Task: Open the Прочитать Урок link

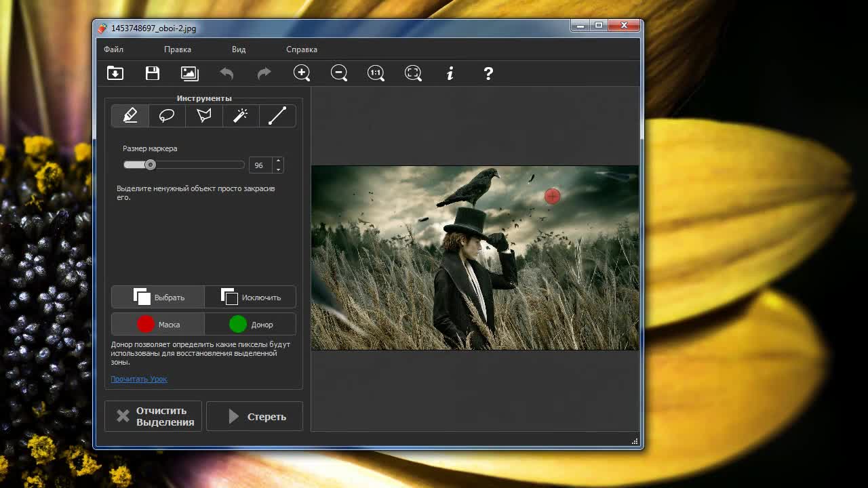Action: click(139, 379)
